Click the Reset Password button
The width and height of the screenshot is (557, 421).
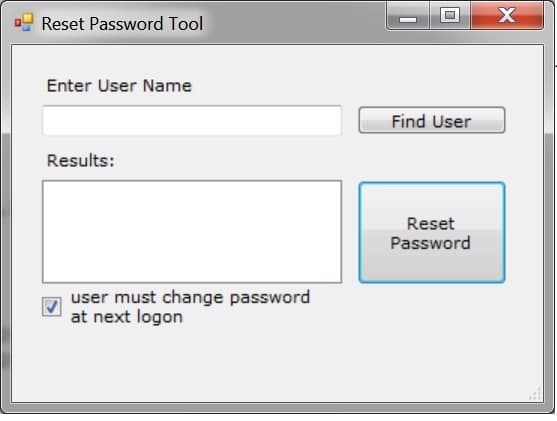432,233
